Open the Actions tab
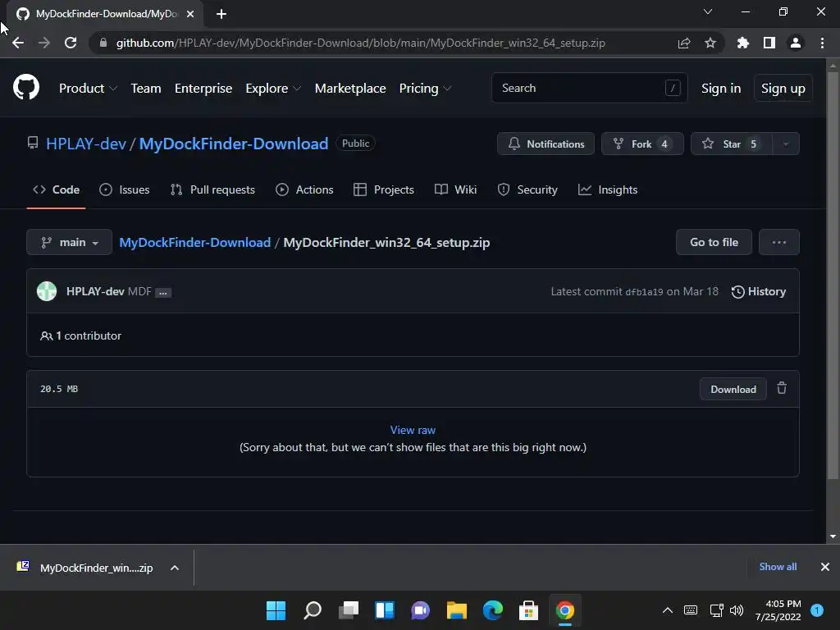The height and width of the screenshot is (630, 840). pyautogui.click(x=304, y=189)
